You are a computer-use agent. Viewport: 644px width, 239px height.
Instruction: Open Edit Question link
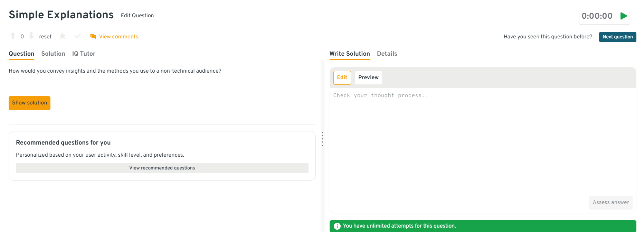(x=137, y=16)
